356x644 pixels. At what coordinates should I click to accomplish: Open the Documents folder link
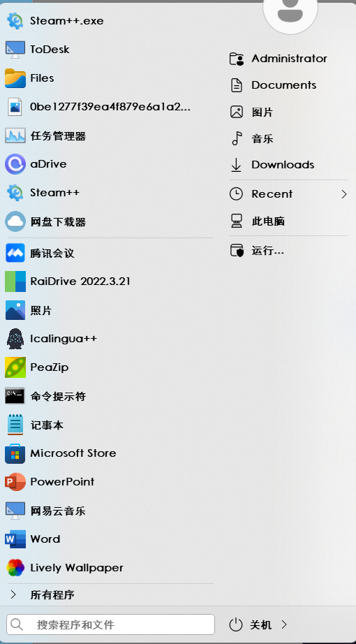click(x=288, y=85)
